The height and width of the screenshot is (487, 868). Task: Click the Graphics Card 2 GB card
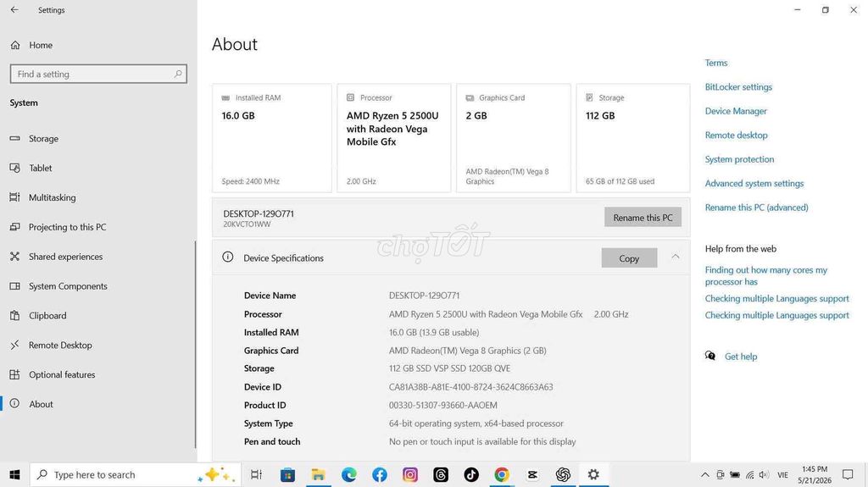coord(513,138)
